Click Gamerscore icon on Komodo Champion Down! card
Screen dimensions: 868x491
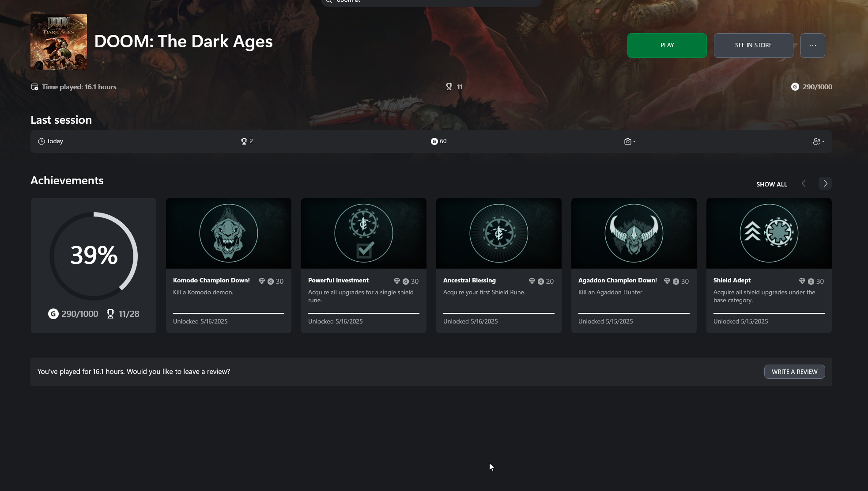(271, 282)
